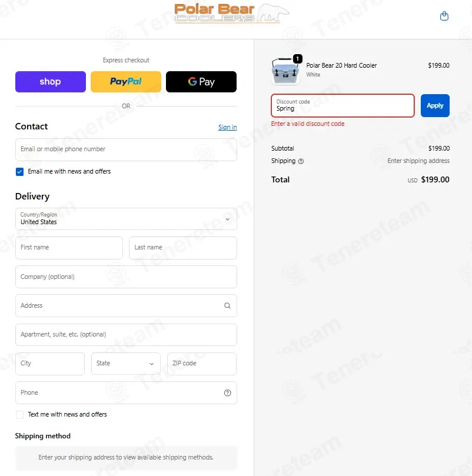Click the Polar Bear 20 cooler thumbnail
This screenshot has width=472, height=476.
(285, 71)
